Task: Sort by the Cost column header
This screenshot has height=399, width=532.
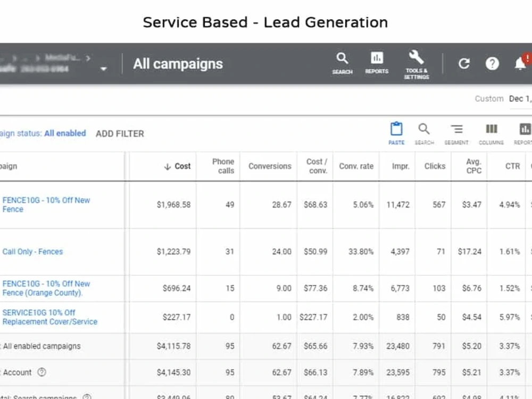Action: [x=178, y=166]
